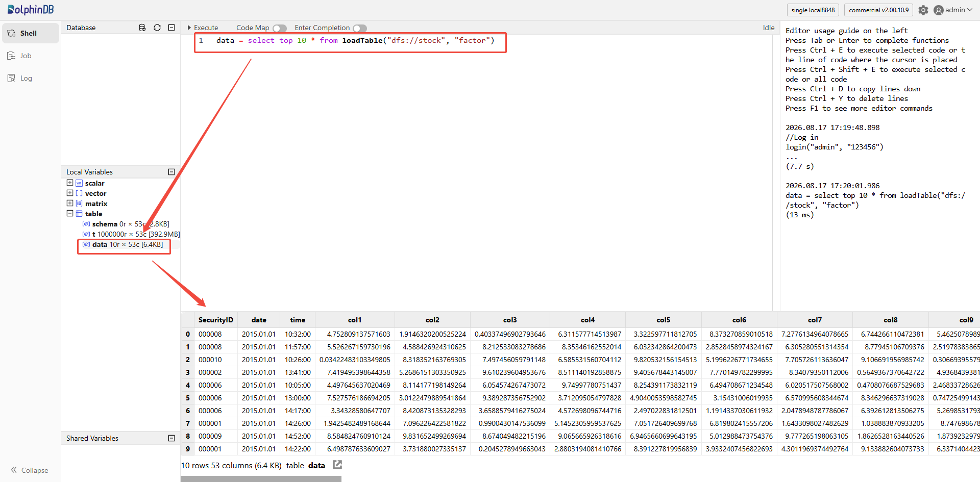The image size is (980, 482).
Task: Click the schema variable's icon
Action: coord(86,224)
